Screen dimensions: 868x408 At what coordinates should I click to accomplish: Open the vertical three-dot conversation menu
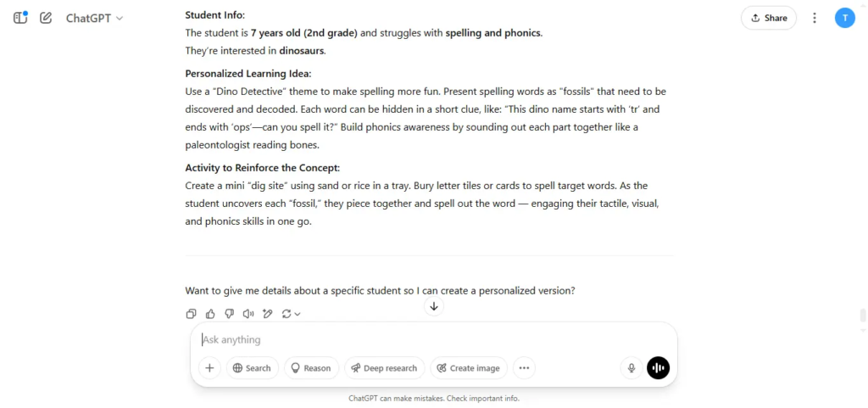pos(815,19)
